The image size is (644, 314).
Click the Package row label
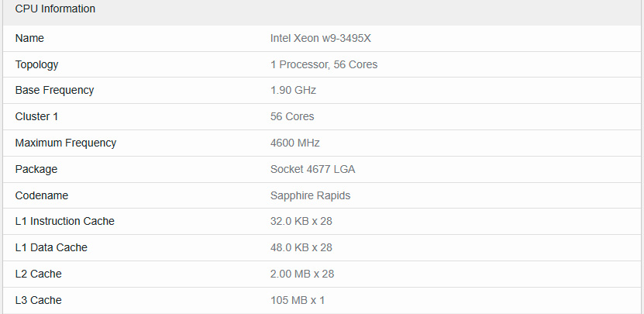36,169
